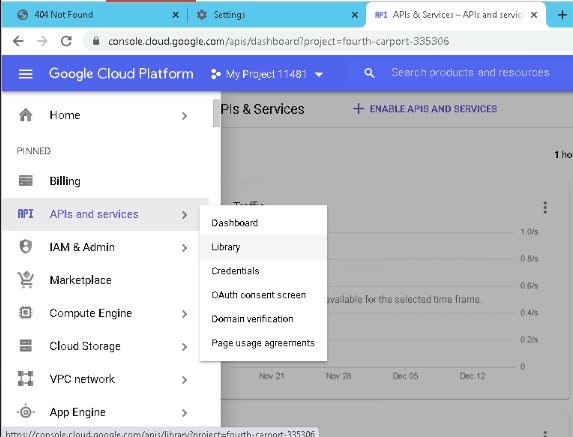The width and height of the screenshot is (573, 437).
Task: Expand App Engine chevron
Action: click(x=185, y=413)
